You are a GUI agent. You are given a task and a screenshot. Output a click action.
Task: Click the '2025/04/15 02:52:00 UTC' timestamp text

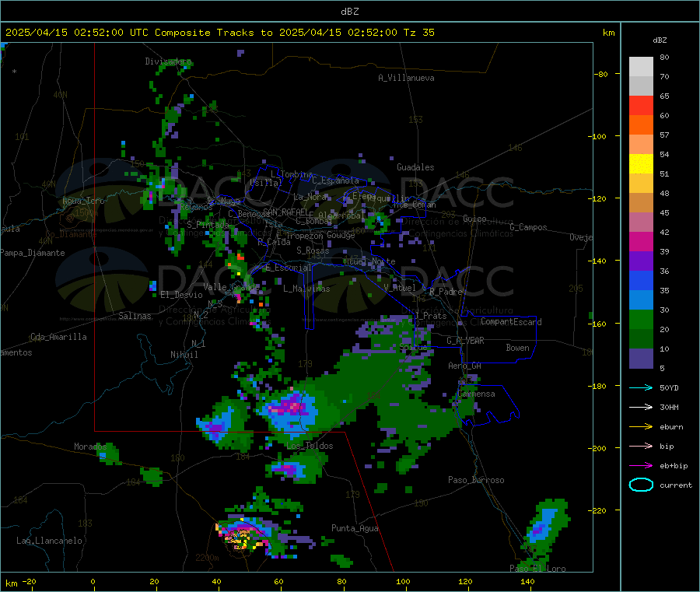coord(77,33)
